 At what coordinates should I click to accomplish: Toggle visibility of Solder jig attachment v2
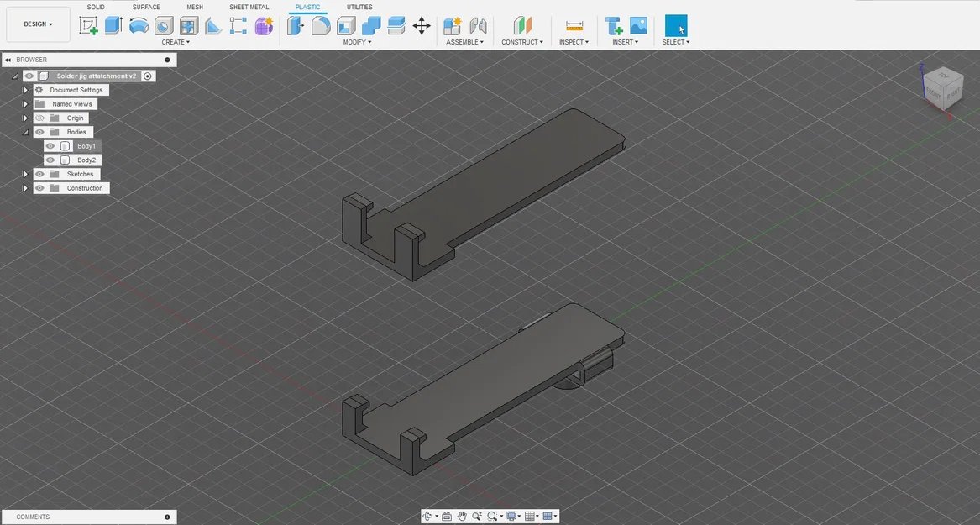coord(29,76)
